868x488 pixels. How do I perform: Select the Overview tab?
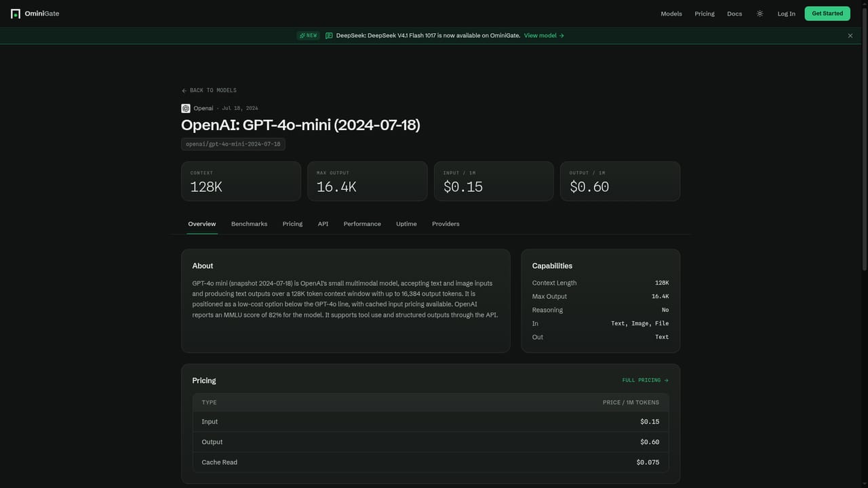tap(202, 224)
